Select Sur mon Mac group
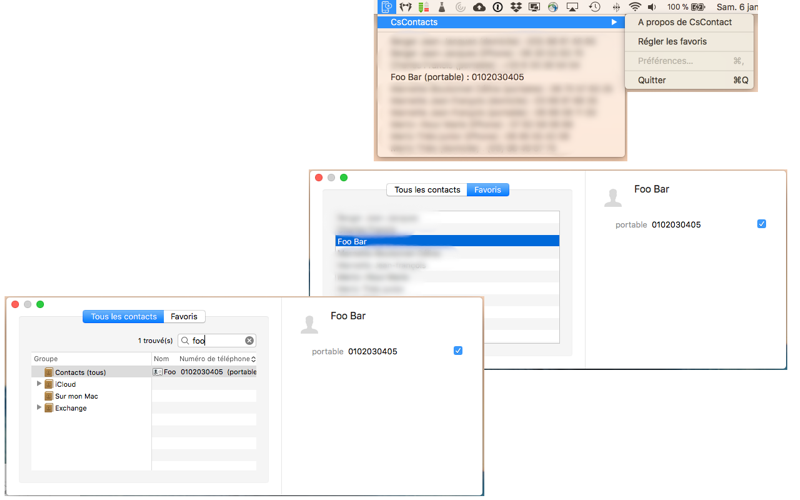800x500 pixels. click(x=91, y=396)
